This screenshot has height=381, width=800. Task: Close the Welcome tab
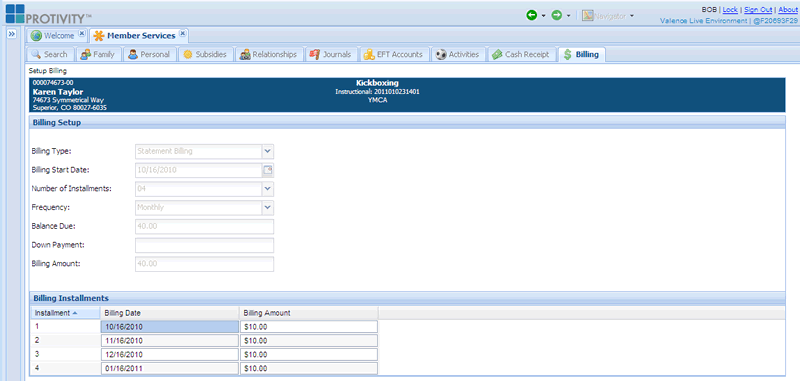tap(82, 35)
